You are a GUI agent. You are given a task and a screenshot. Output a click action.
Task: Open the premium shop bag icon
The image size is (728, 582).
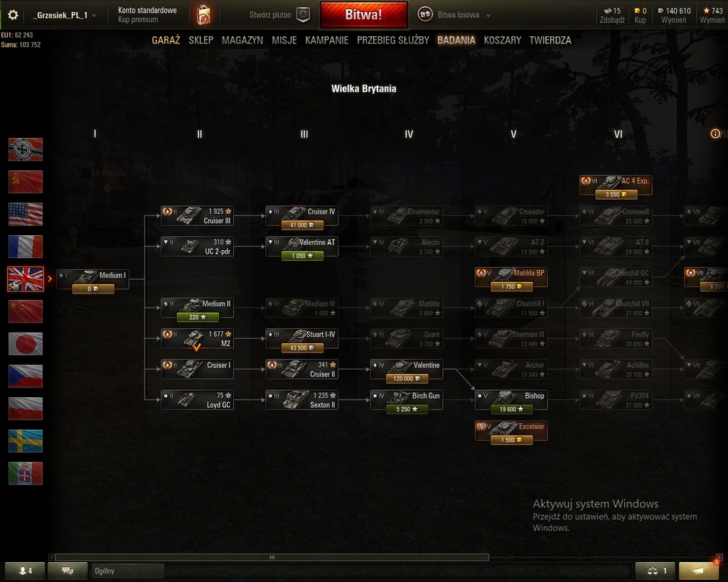203,16
